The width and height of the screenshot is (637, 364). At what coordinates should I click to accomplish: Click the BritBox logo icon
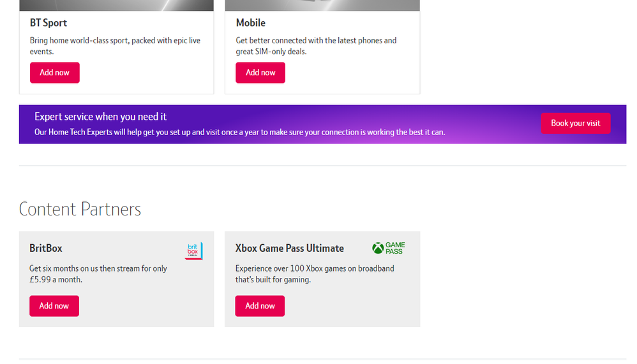click(x=194, y=251)
